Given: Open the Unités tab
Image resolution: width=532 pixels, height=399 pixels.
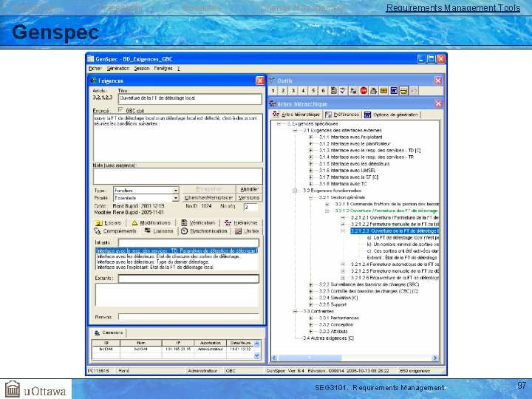Looking at the screenshot, I should point(248,231).
